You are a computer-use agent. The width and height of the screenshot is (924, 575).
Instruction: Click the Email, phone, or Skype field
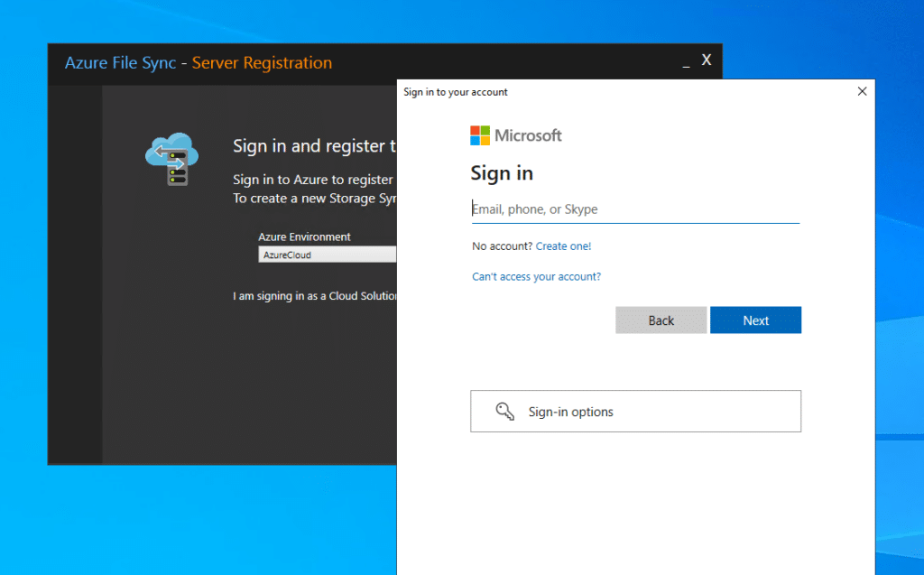point(635,209)
